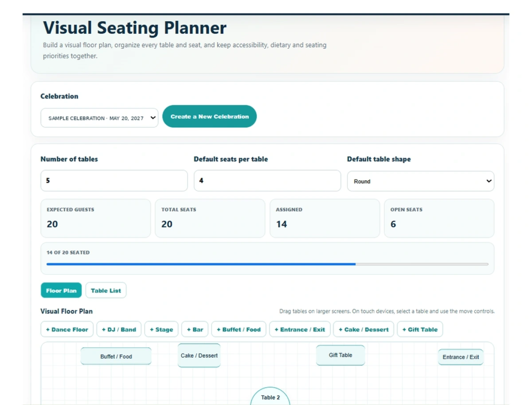Click the Expected Guests stat card
The image size is (532, 405).
click(96, 218)
